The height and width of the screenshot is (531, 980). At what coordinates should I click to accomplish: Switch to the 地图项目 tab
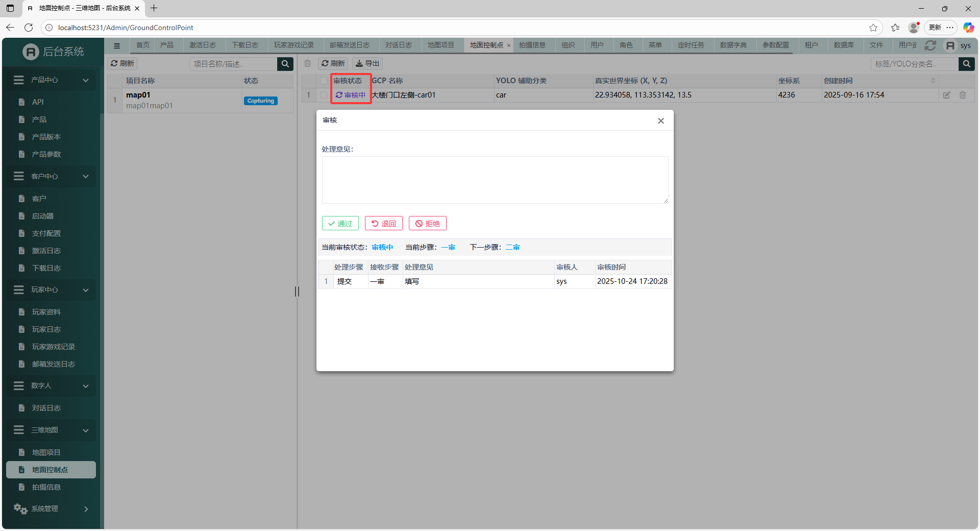(x=440, y=45)
